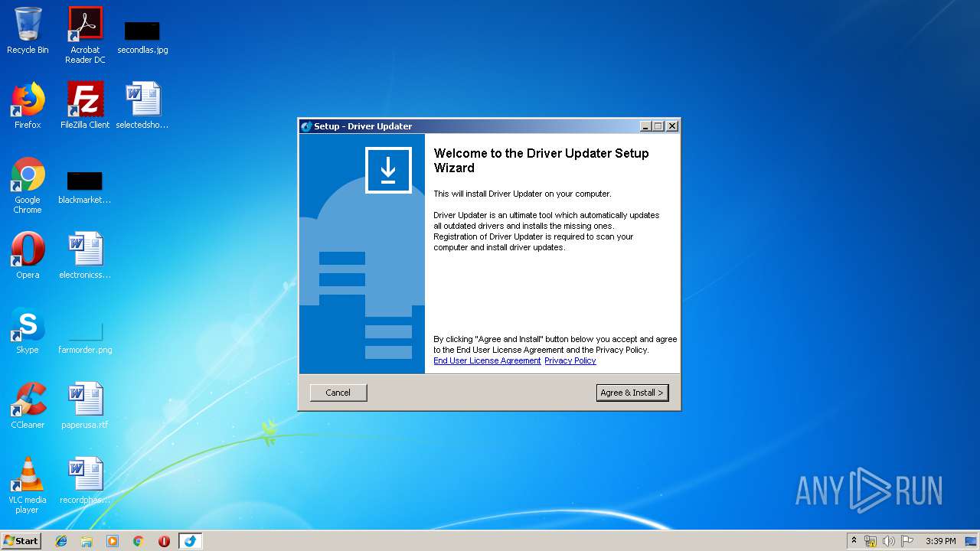980x551 pixels.
Task: Select the recordphas... Word document
Action: [85, 481]
